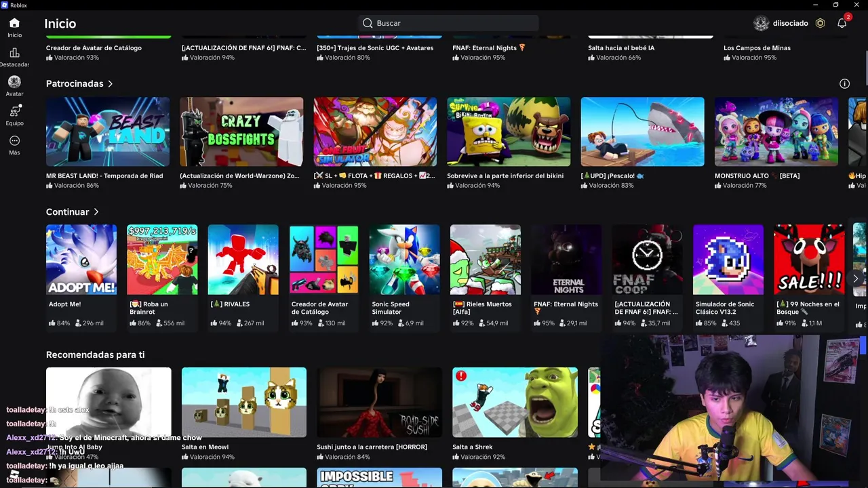
Task: Click the 'Valoración 77%' rating text
Action: (x=745, y=186)
